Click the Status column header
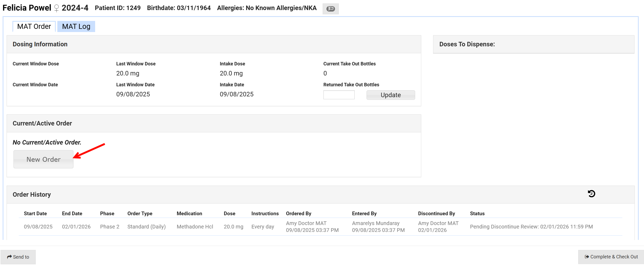The width and height of the screenshot is (644, 265). point(477,213)
